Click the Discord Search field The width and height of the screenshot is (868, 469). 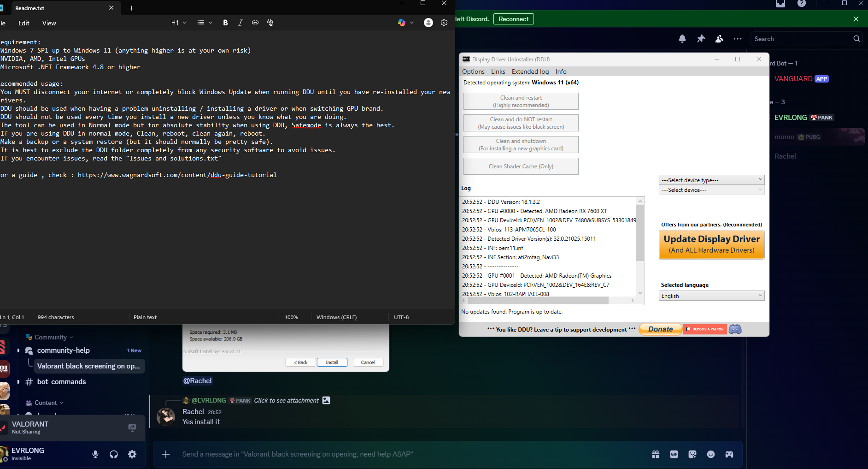pos(807,39)
